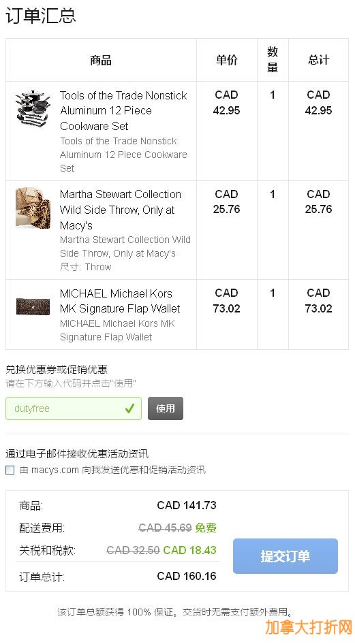The height and width of the screenshot is (644, 355).
Task: Open Tools of the Trade Cookware Set title
Action: (x=123, y=111)
